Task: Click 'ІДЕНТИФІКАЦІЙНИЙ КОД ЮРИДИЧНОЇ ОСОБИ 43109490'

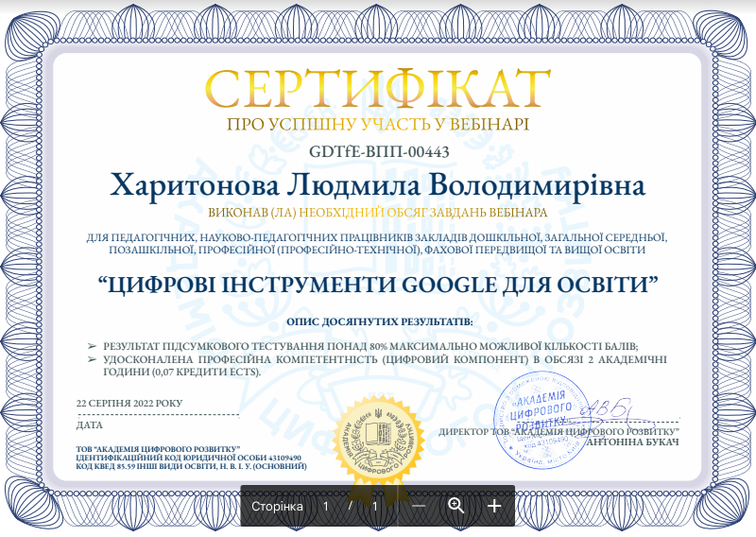Action: pos(188,458)
